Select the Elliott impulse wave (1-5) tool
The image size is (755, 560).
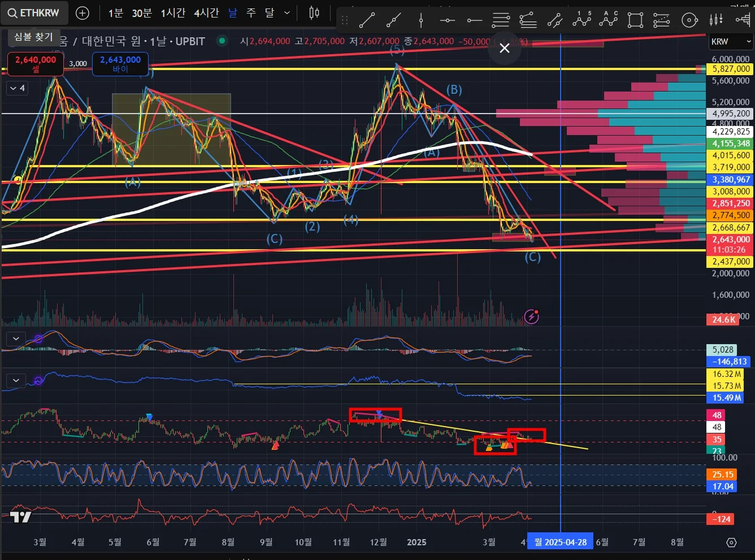click(582, 20)
